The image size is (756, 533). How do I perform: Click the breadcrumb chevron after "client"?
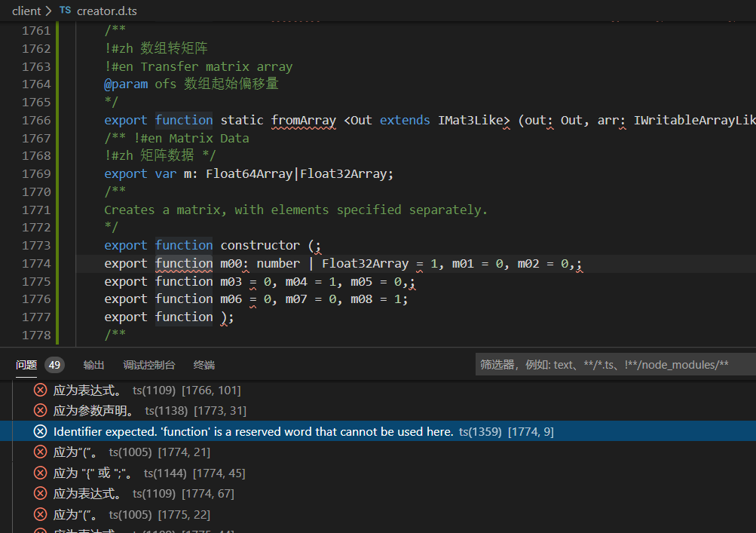[49, 11]
